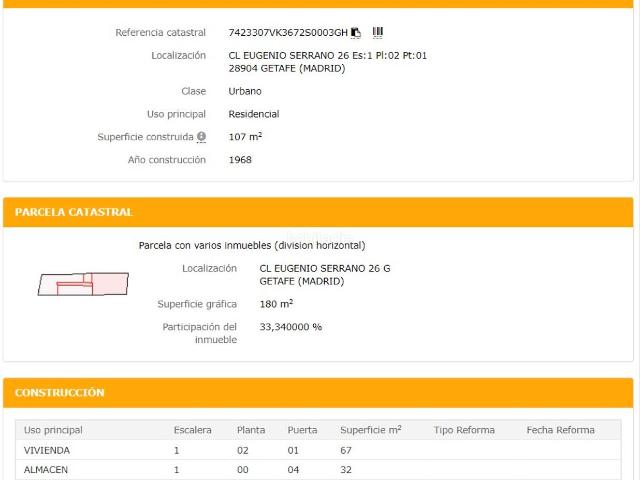Sort by the Uso principal column header
640x480 pixels.
(53, 430)
